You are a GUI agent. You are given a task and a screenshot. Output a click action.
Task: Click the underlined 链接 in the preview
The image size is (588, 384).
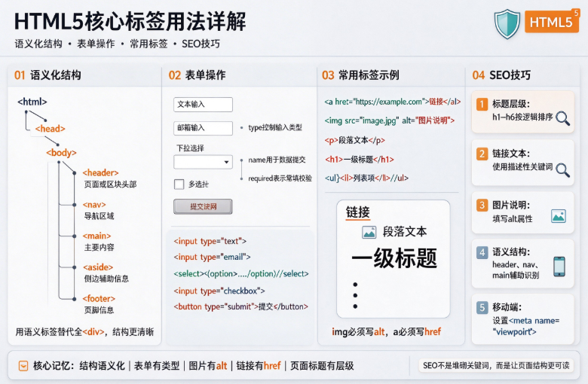(x=358, y=212)
